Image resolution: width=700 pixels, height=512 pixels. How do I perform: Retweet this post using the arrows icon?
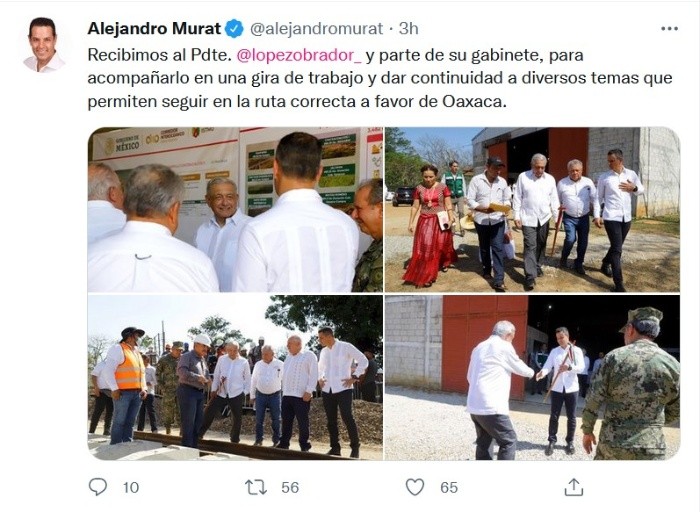pos(256,487)
